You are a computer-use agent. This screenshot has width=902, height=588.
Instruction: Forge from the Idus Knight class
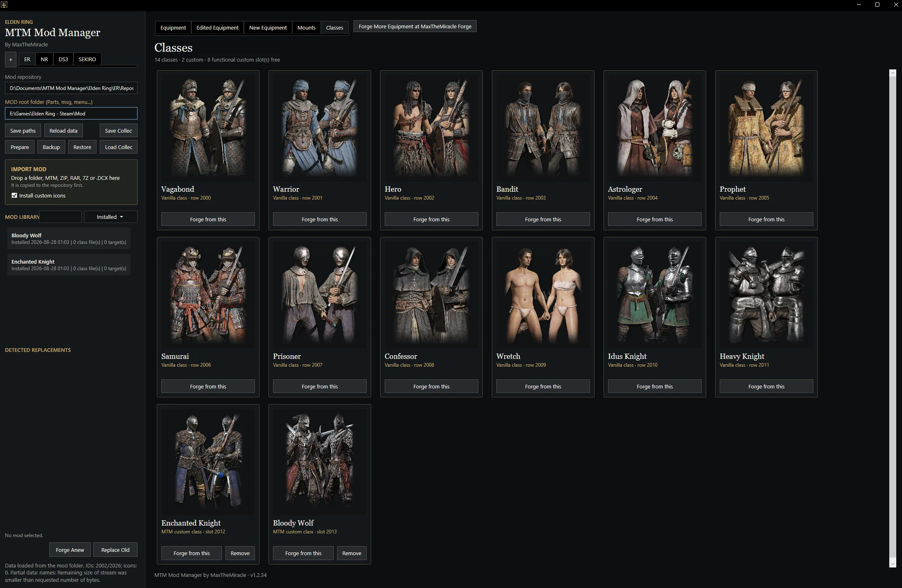point(655,386)
